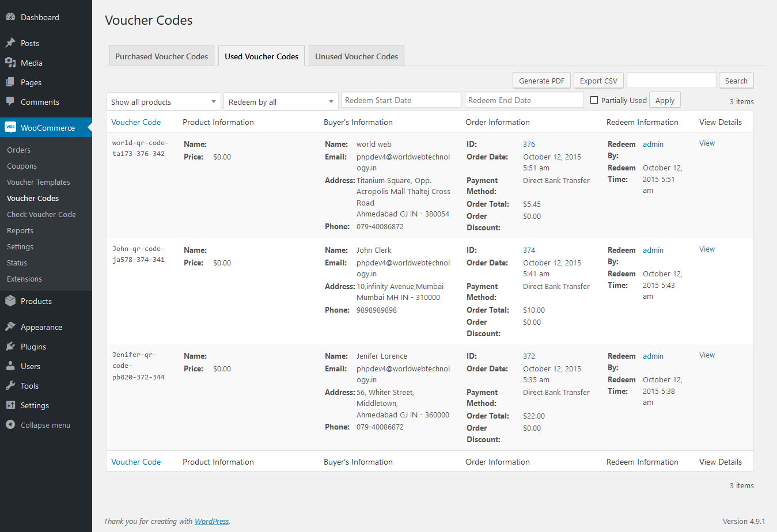777x532 pixels.
Task: Focus the Redeem Start Date field
Action: point(401,100)
